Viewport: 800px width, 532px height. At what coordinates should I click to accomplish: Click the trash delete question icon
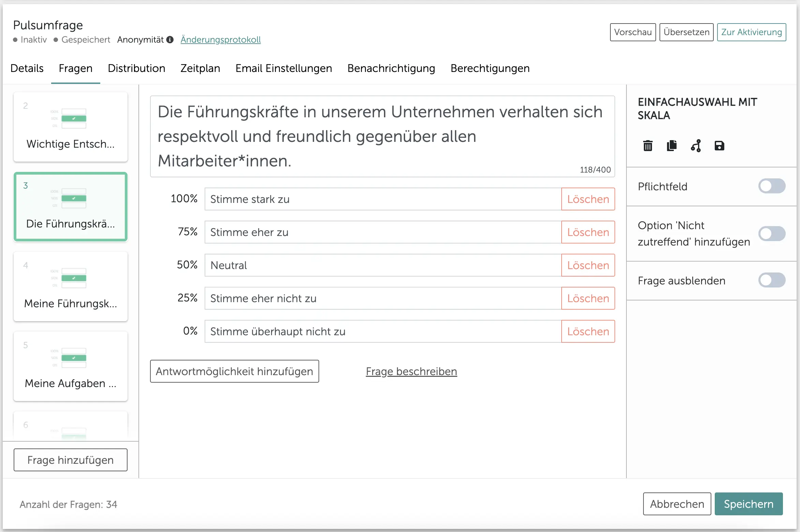[648, 146]
